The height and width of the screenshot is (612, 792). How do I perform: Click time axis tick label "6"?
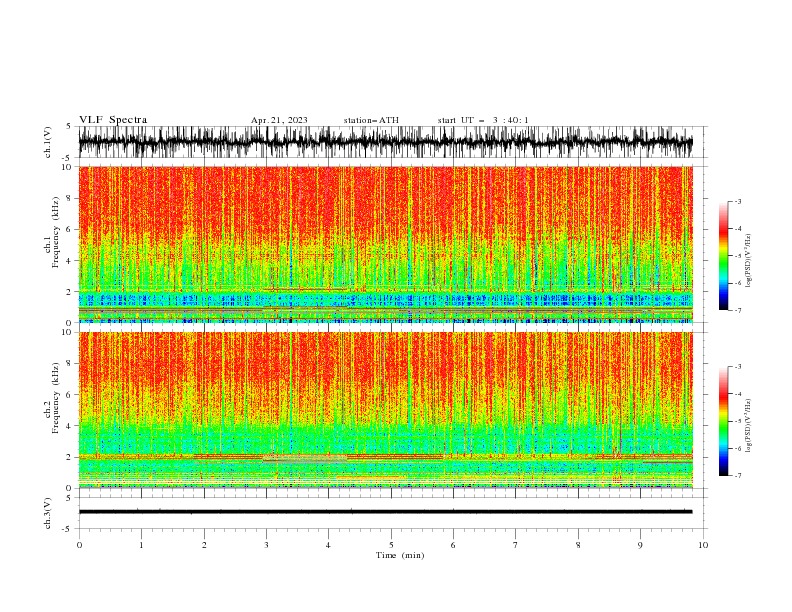(x=453, y=545)
